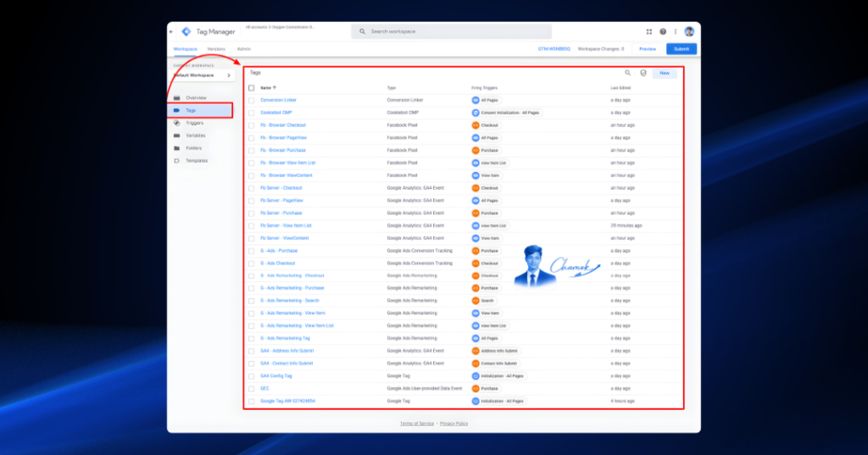Screen dimensions: 868x455
Task: Check the Conversion Linker tag checkbox
Action: [x=251, y=101]
